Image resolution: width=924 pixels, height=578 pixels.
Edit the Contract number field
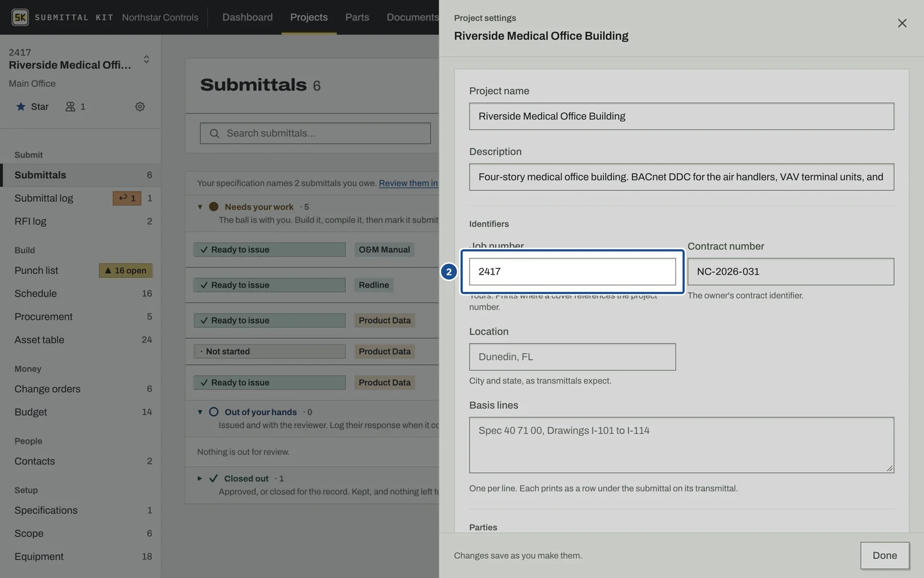point(791,272)
